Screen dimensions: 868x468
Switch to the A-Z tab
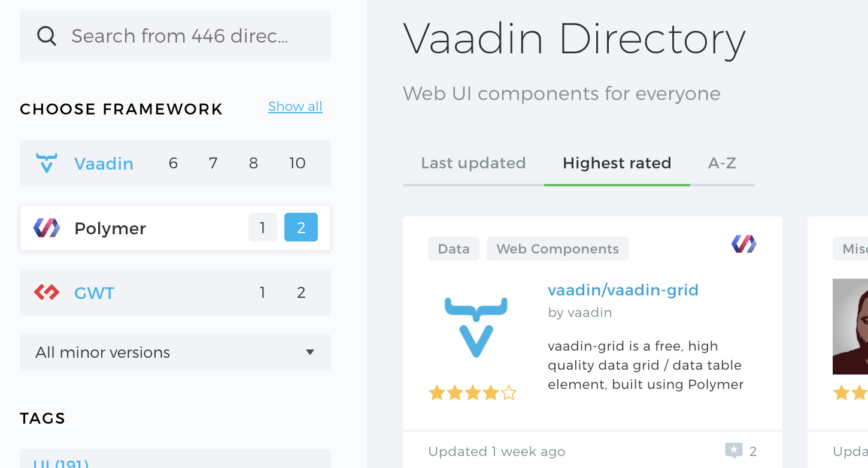[x=722, y=163]
